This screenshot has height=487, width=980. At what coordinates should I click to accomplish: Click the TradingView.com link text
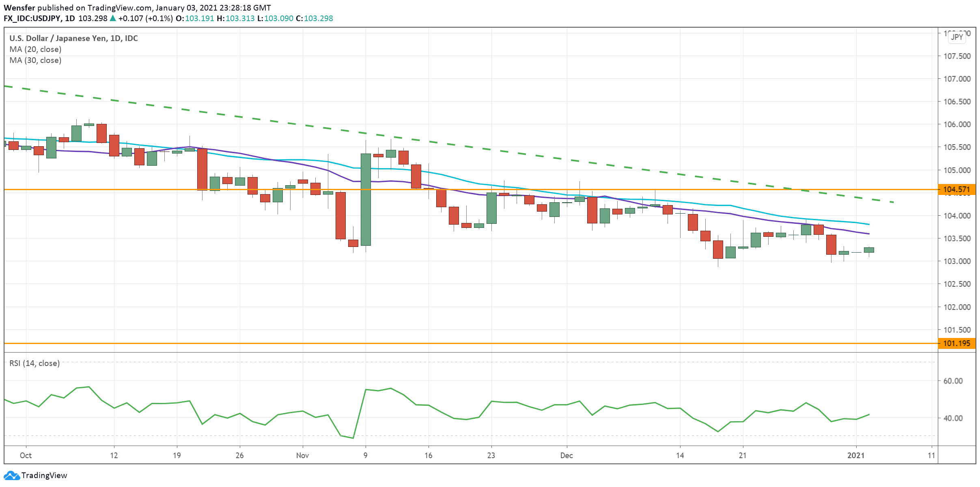[x=115, y=7]
